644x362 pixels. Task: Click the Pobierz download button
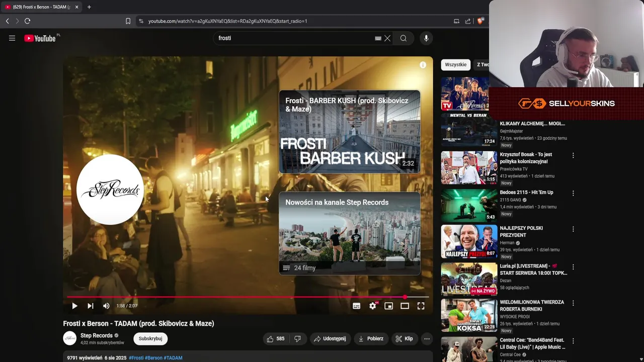tap(371, 339)
